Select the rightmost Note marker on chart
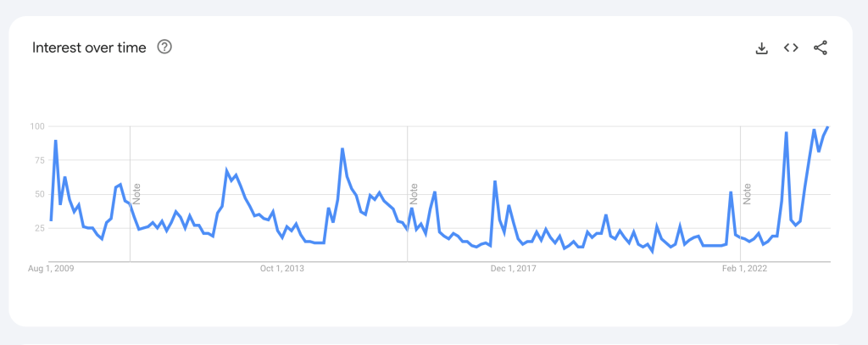The height and width of the screenshot is (345, 868). pos(748,193)
